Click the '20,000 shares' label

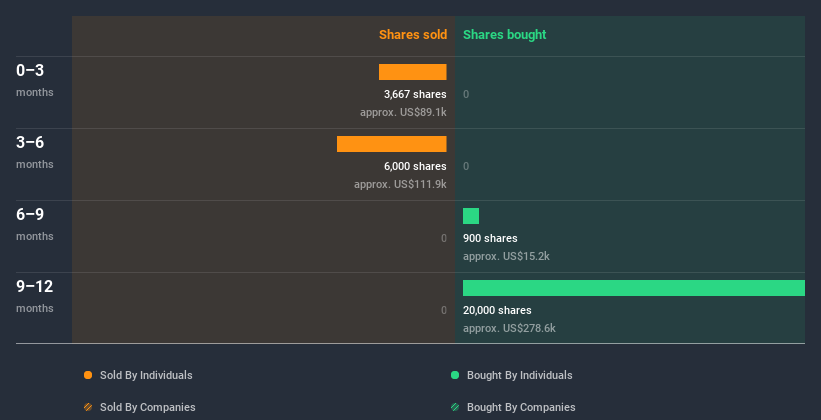pyautogui.click(x=497, y=310)
